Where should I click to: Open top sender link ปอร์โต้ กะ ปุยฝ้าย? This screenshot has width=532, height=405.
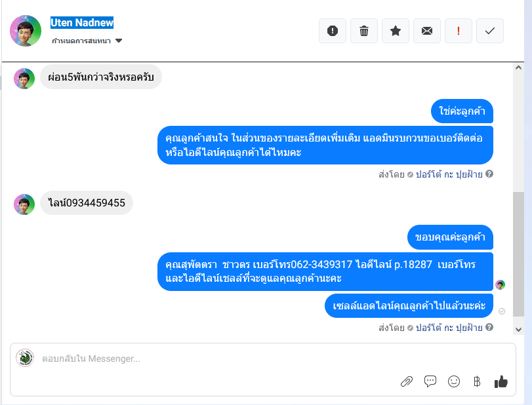coord(449,174)
